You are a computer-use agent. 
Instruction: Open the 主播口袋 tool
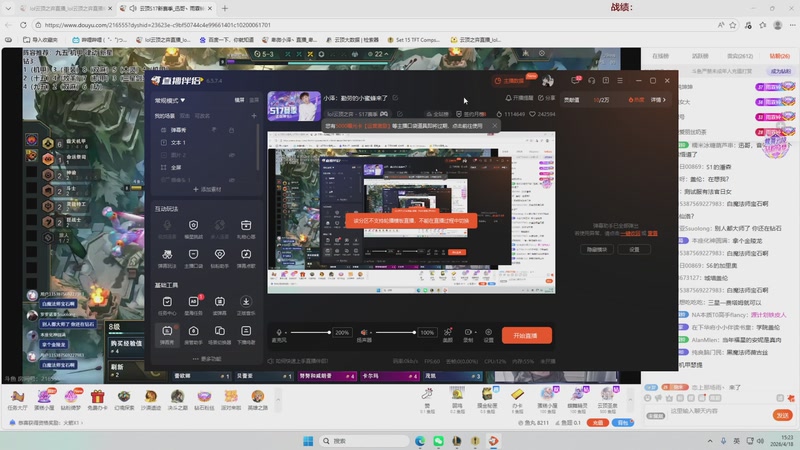(x=193, y=258)
